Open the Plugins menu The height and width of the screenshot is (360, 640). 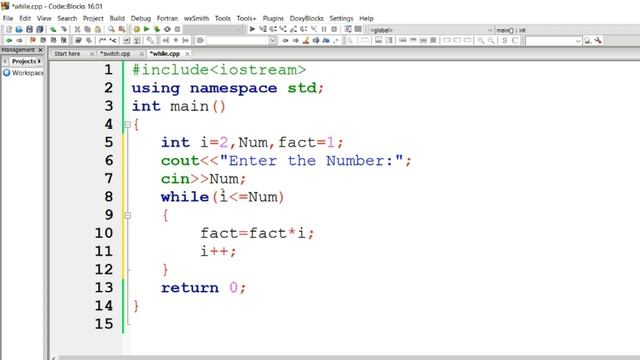(273, 18)
